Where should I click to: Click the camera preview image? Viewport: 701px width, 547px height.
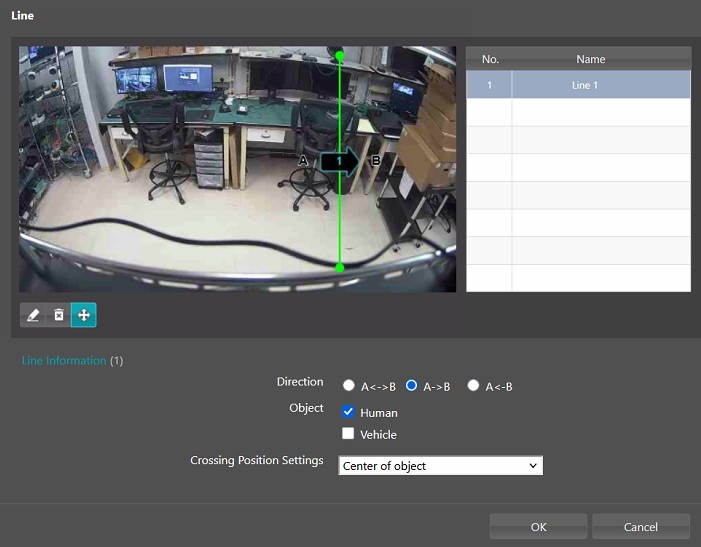tap(237, 169)
